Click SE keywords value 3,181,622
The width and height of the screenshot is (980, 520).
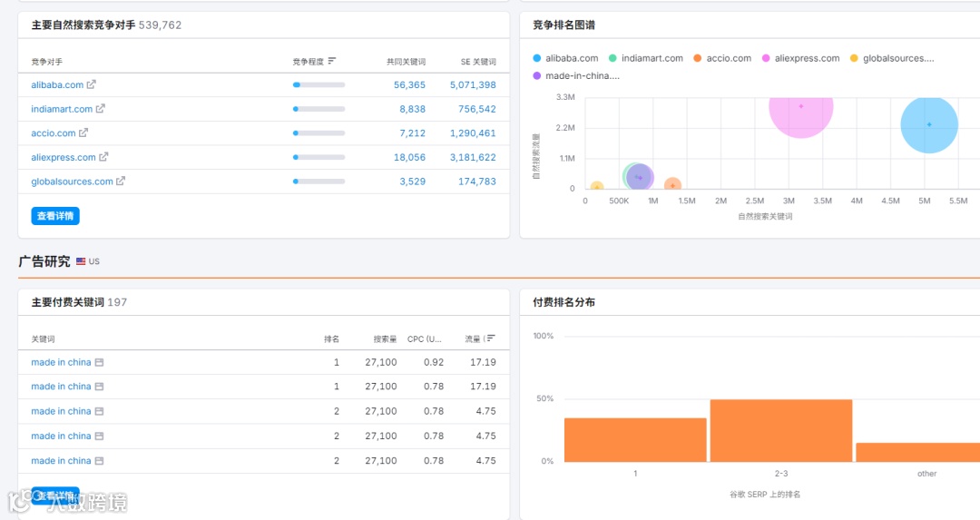pyautogui.click(x=473, y=158)
